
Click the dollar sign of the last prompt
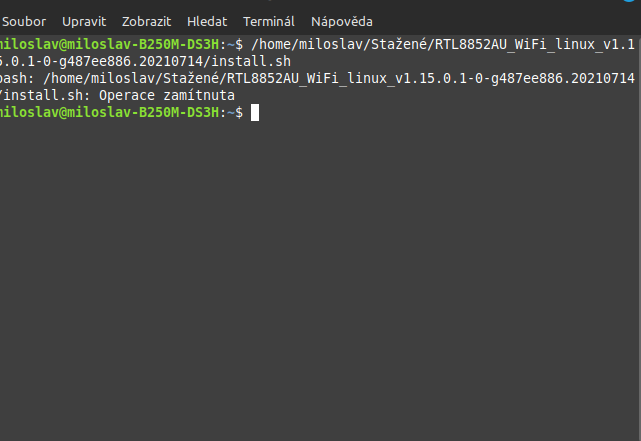[237, 112]
